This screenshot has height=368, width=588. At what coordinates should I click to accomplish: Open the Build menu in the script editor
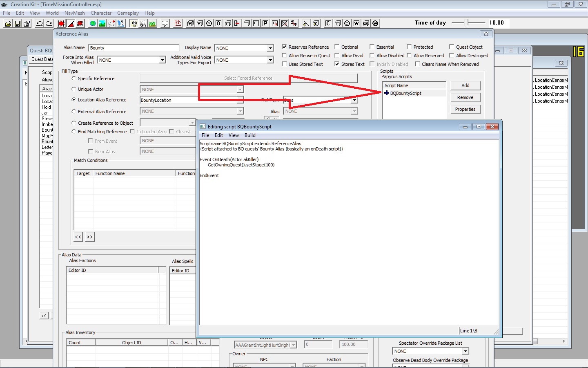pos(250,135)
